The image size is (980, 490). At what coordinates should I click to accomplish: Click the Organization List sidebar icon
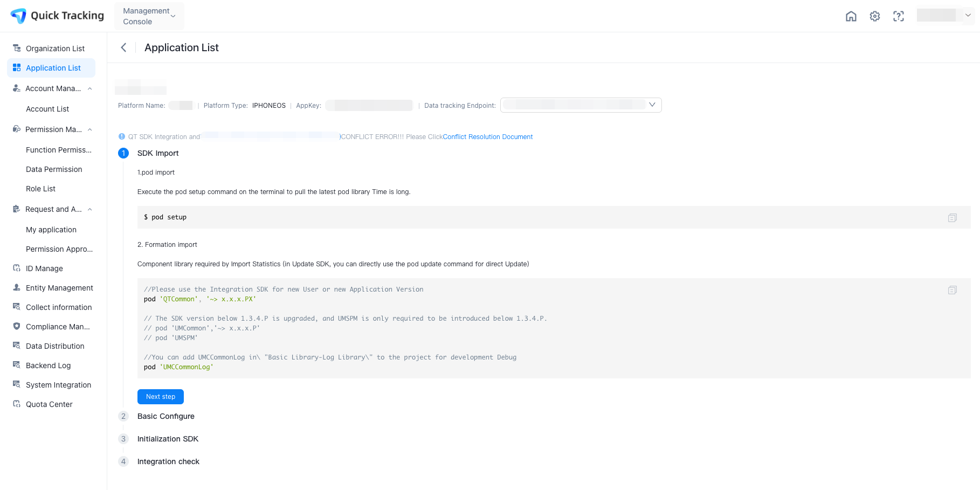17,49
